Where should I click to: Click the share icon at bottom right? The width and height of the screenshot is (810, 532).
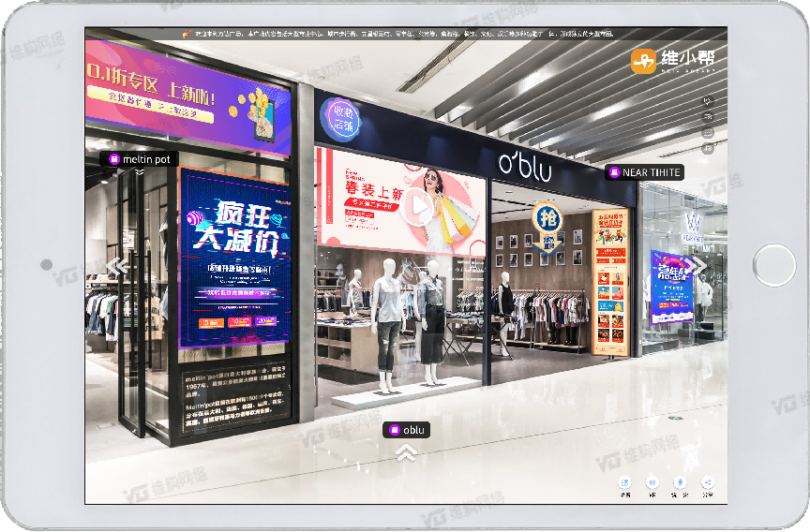point(707,483)
